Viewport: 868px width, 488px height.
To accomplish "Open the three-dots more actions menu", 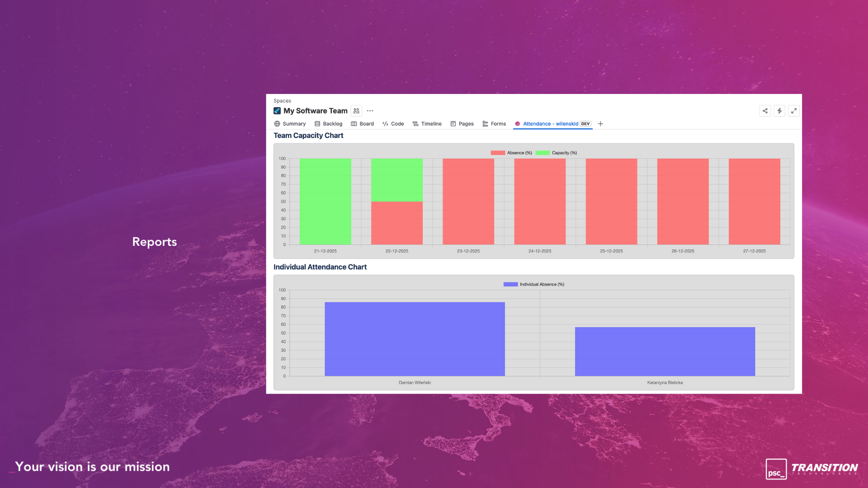I will (370, 111).
